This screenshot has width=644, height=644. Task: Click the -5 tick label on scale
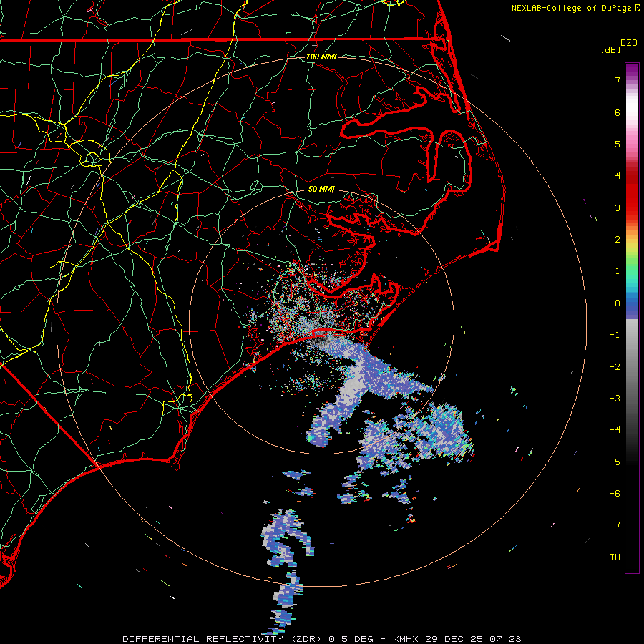click(x=615, y=462)
